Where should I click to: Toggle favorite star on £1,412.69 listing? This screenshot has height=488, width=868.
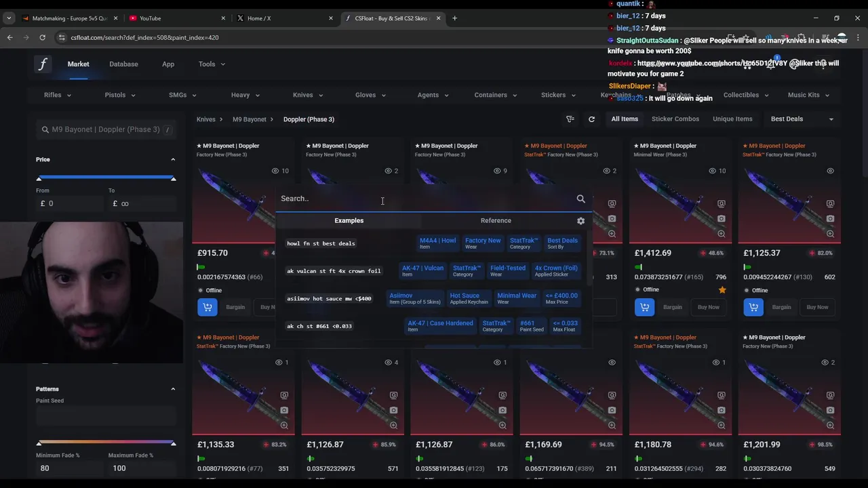[722, 290]
